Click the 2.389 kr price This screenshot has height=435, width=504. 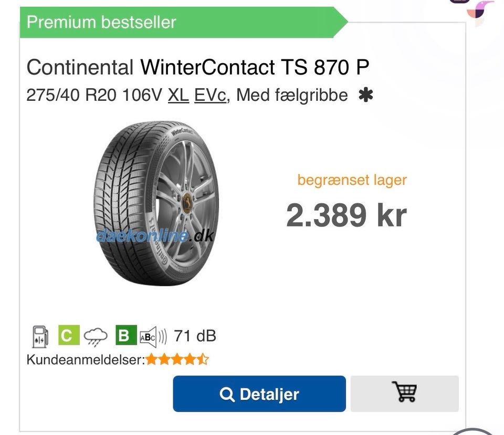click(x=346, y=215)
